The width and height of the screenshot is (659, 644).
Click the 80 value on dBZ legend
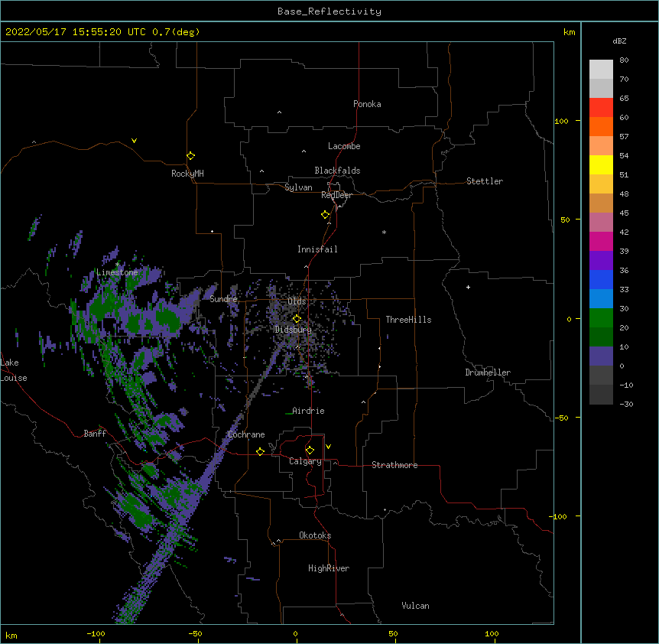[624, 60]
